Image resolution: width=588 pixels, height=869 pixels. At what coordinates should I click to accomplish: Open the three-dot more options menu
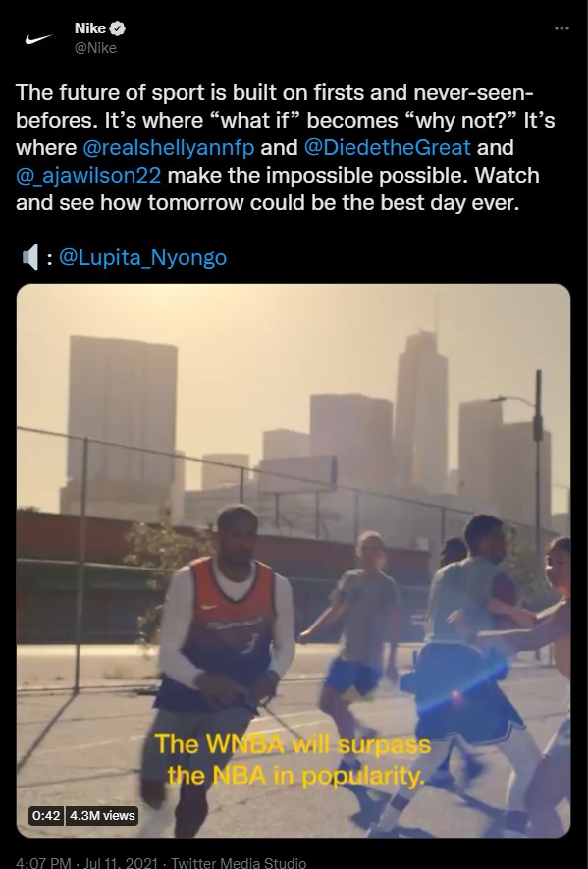click(561, 28)
